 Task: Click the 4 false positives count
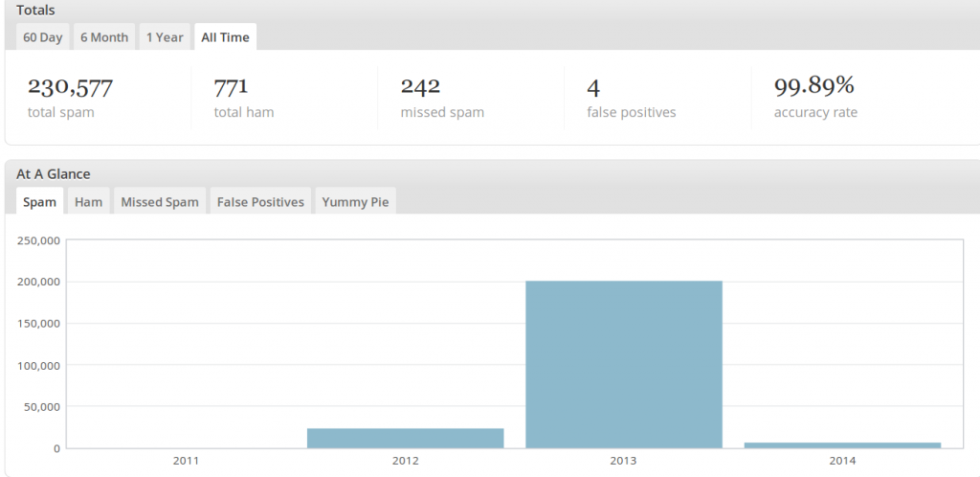pyautogui.click(x=593, y=88)
